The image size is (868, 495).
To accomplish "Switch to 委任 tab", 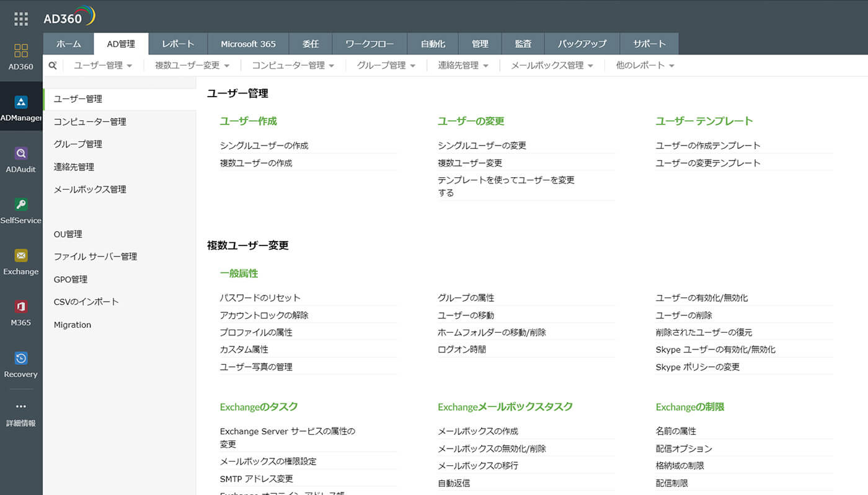I will [x=310, y=44].
